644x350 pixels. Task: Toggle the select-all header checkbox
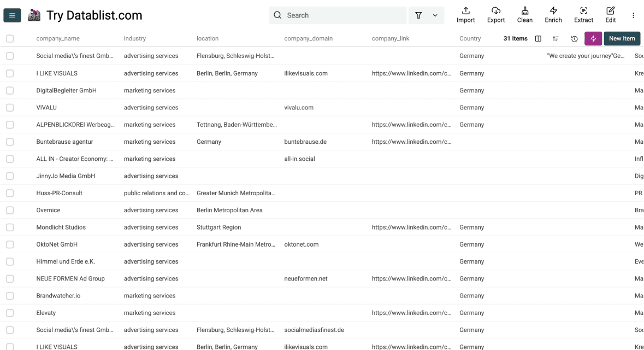point(10,39)
